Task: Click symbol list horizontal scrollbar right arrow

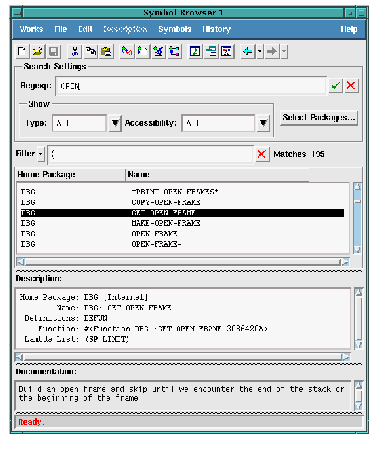Action: point(346,262)
